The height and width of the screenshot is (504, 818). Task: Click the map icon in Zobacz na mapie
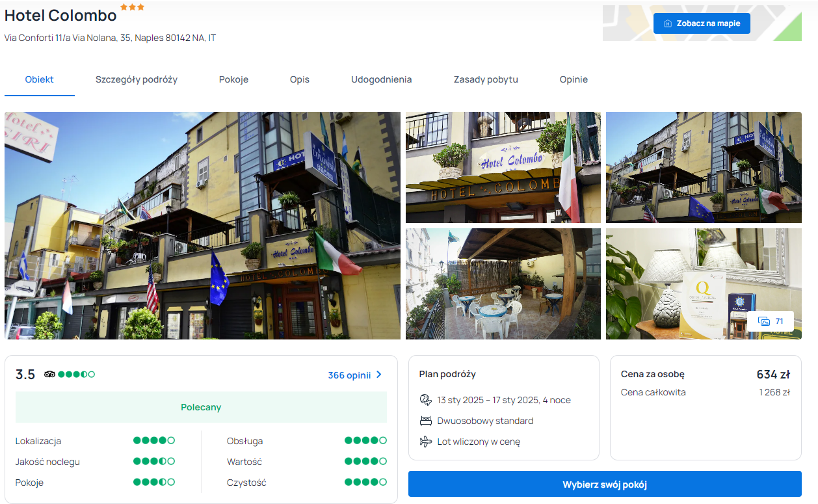(667, 23)
